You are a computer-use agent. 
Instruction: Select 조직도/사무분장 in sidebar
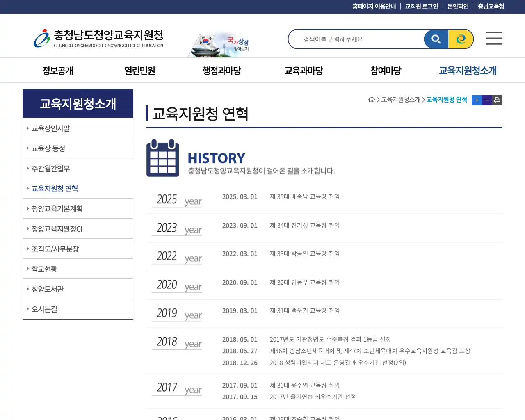pos(78,249)
